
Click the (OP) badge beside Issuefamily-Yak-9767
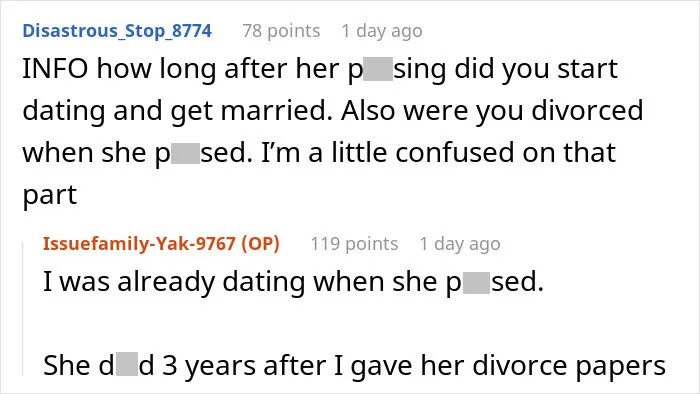point(260,244)
